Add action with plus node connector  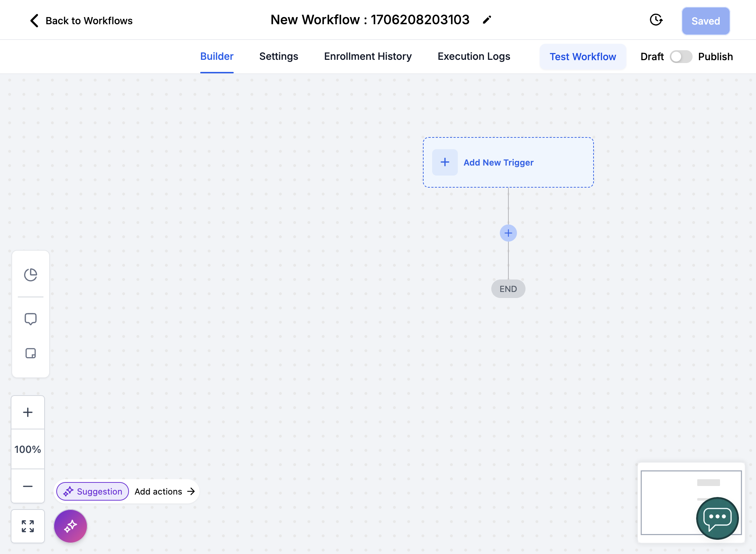[x=508, y=233]
